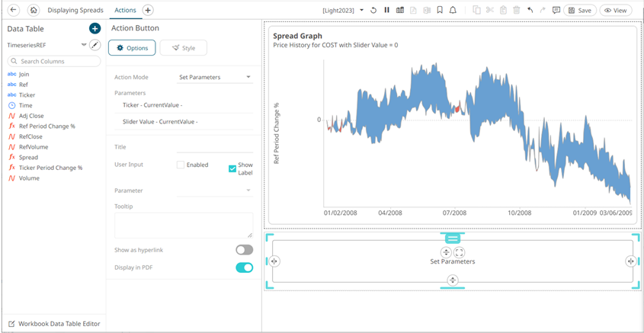
Task: Disable the Display in PDF toggle
Action: (244, 267)
